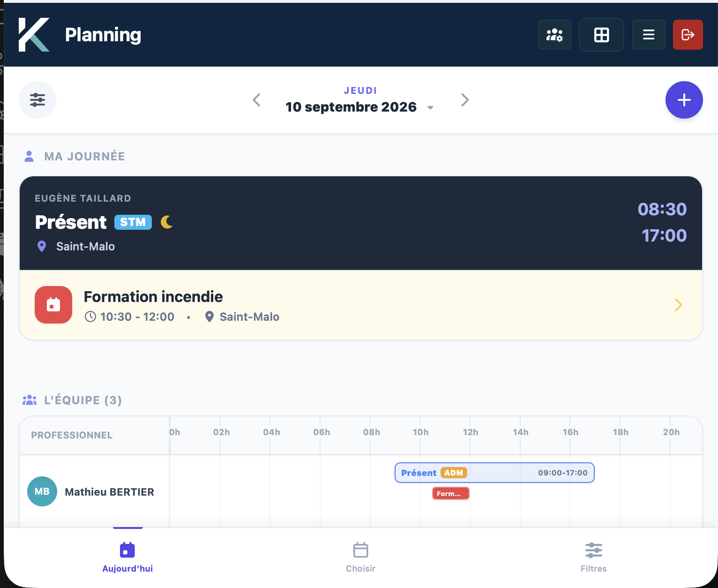Switch to the Aujourd'hui tab
Image resolution: width=718 pixels, height=588 pixels.
127,558
